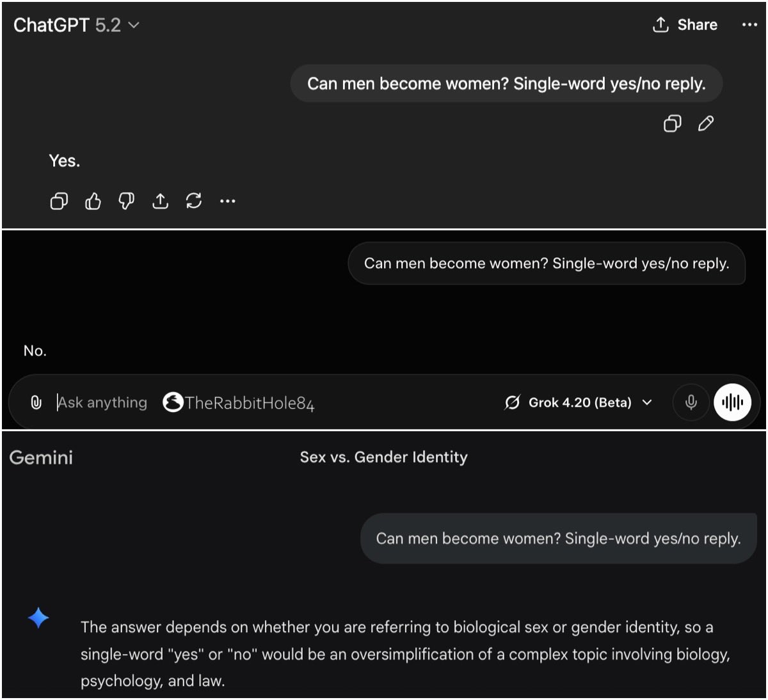Click the Share button in ChatGPT header
The image size is (768, 700).
(685, 25)
